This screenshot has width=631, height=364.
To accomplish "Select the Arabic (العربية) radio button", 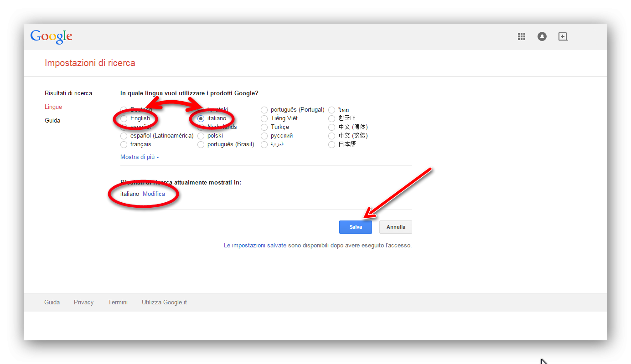I will point(264,144).
